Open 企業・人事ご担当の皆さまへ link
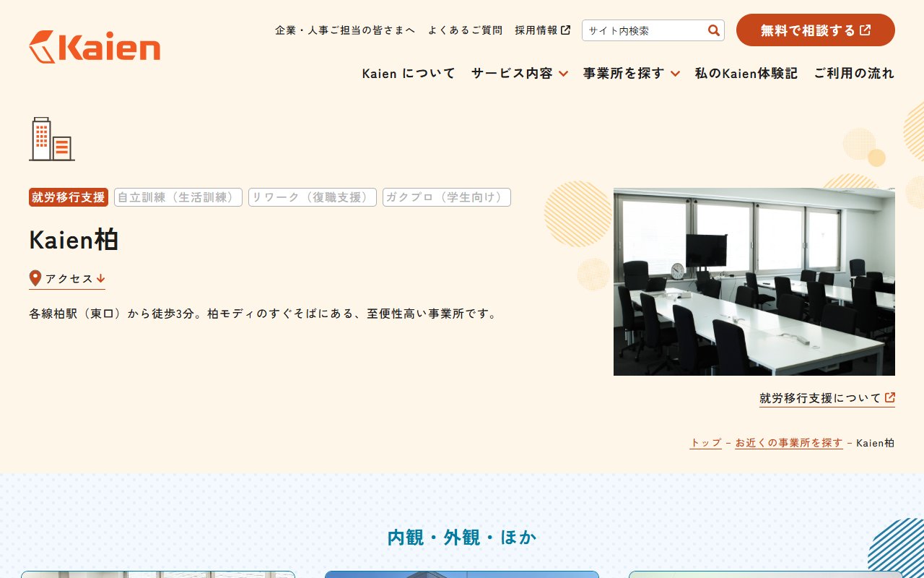 pyautogui.click(x=345, y=30)
